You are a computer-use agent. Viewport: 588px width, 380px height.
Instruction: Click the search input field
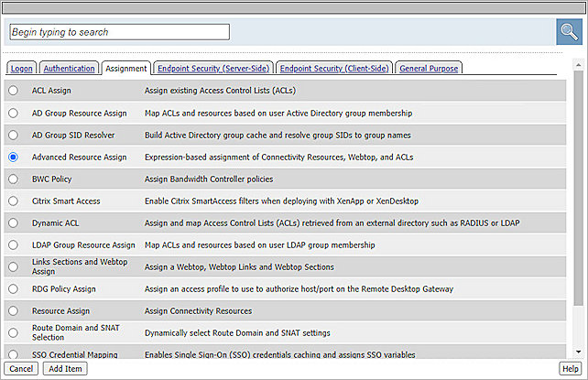click(120, 32)
